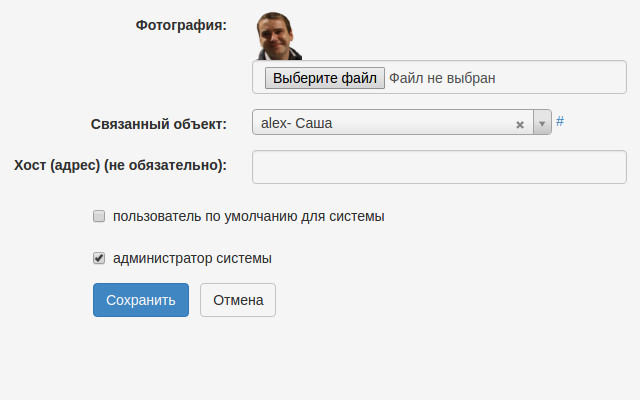Open the # link beside linked object
640x400 pixels.
click(x=560, y=121)
